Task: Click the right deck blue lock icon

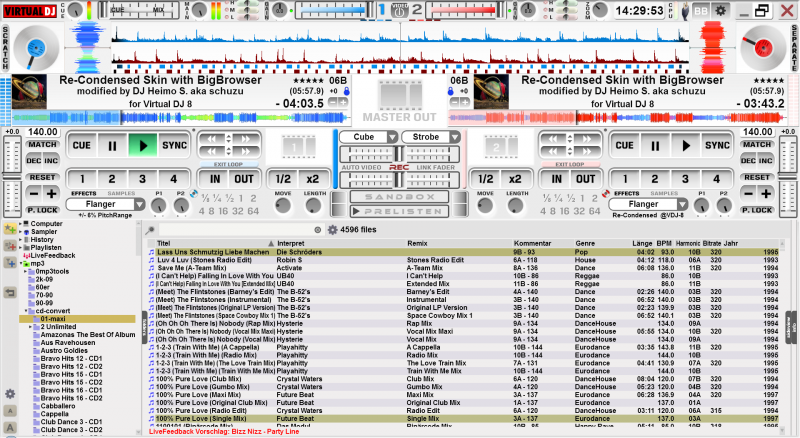Action: point(451,91)
